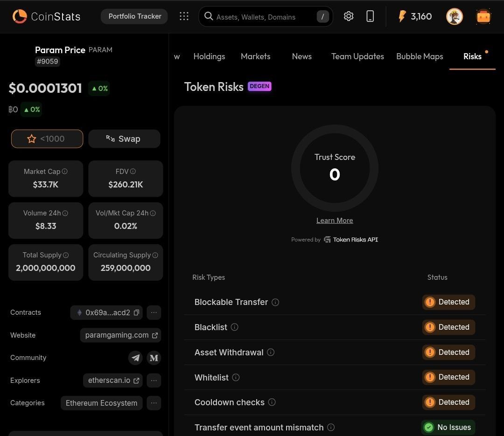Image resolution: width=504 pixels, height=436 pixels.
Task: Show Cooldown checks info icon
Action: coord(272,402)
